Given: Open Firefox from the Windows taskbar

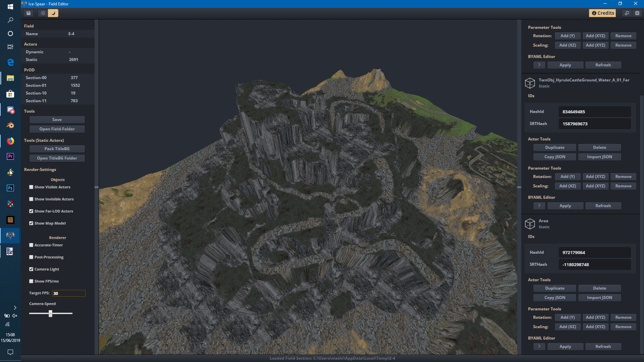Looking at the screenshot, I should point(10,141).
